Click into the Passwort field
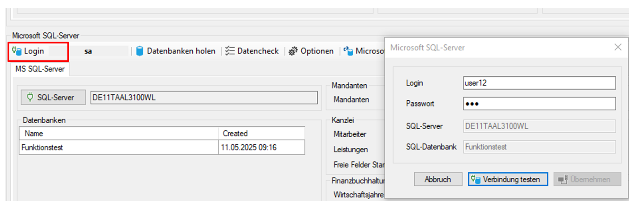 tap(539, 103)
